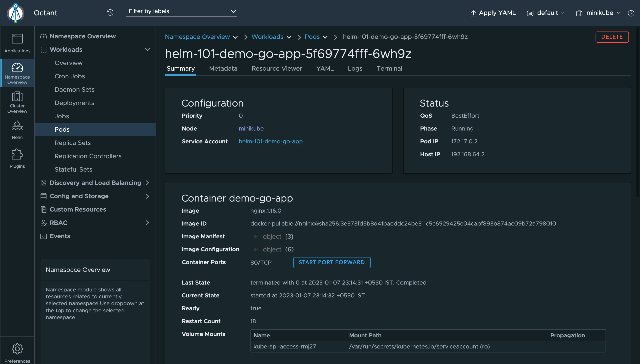640x364 pixels.
Task: Open the Applications panel
Action: [17, 43]
